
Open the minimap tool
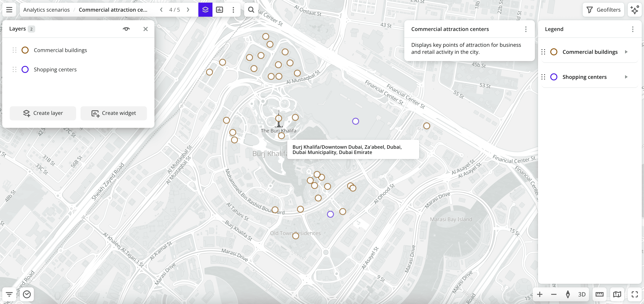617,294
